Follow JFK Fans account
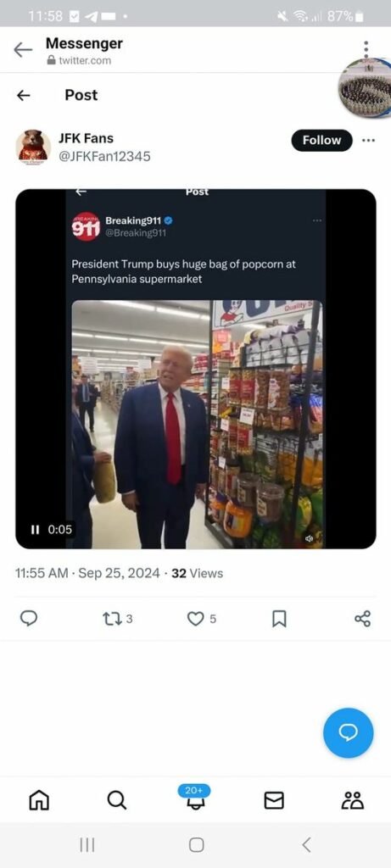Screen dimensions: 391x868 pyautogui.click(x=321, y=141)
